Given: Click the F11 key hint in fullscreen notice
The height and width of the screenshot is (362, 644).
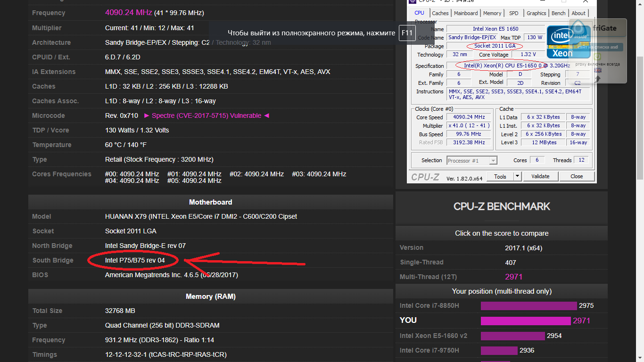Looking at the screenshot, I should pyautogui.click(x=407, y=33).
